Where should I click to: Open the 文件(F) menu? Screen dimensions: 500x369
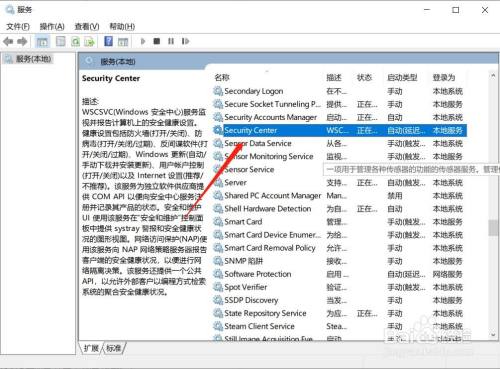pos(18,26)
